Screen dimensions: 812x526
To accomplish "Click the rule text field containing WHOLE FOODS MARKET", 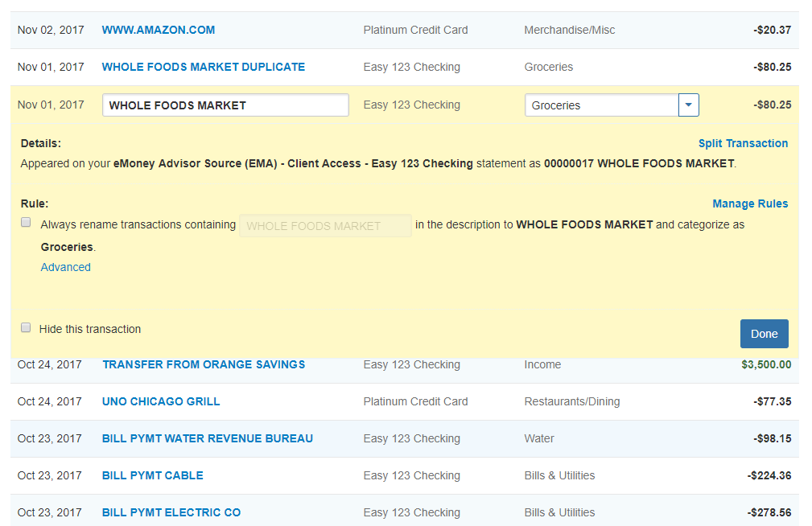I will pos(325,225).
